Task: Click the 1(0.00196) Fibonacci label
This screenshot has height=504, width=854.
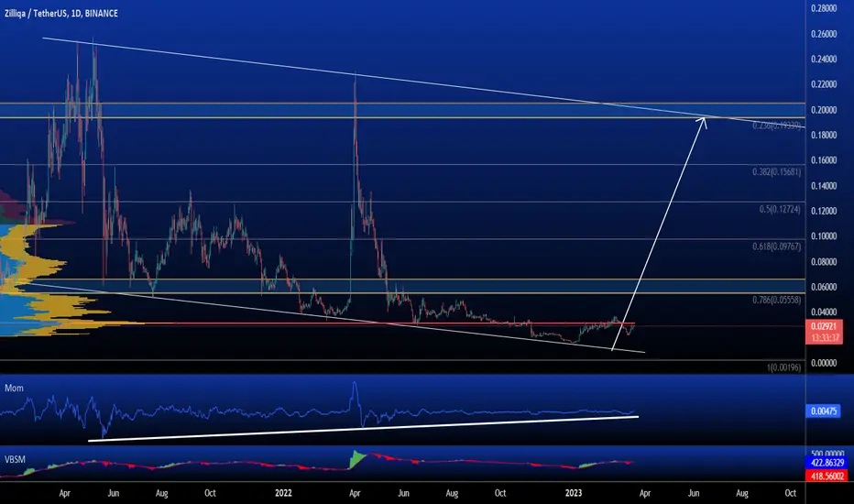Action: click(783, 367)
